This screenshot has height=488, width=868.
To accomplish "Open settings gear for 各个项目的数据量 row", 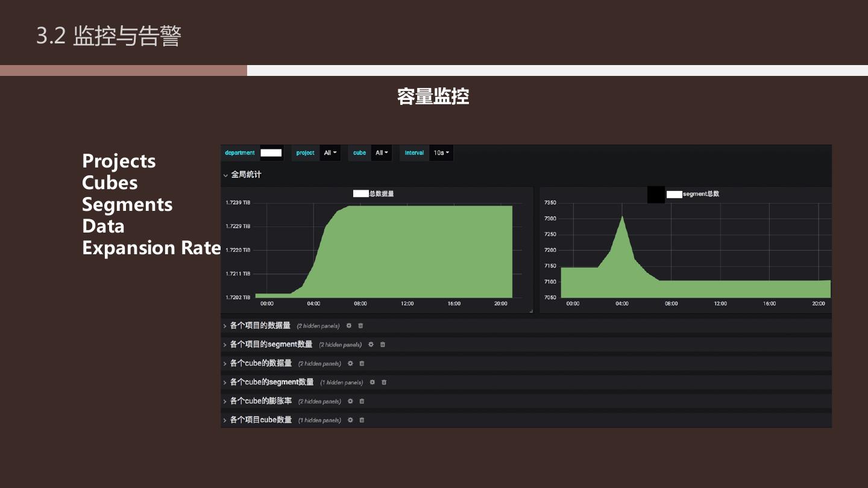I will point(349,326).
